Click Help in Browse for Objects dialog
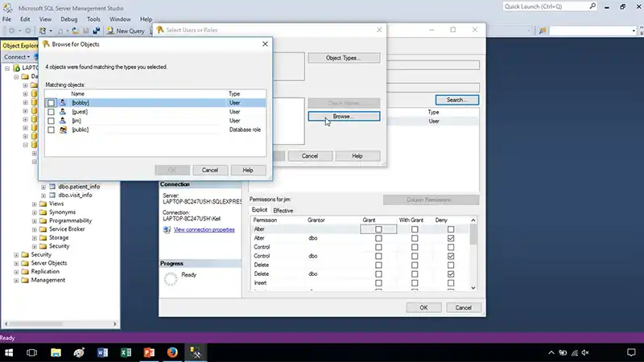This screenshot has width=644, height=362. click(x=248, y=170)
